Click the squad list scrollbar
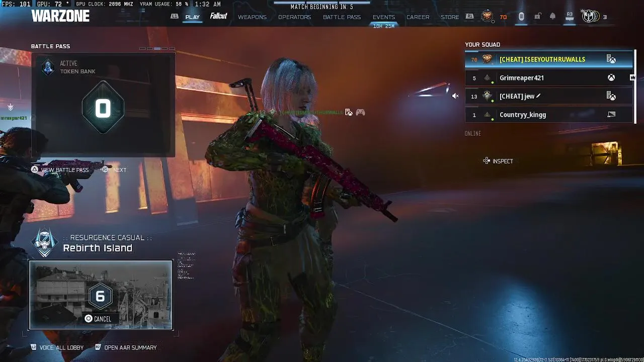 coord(635,86)
